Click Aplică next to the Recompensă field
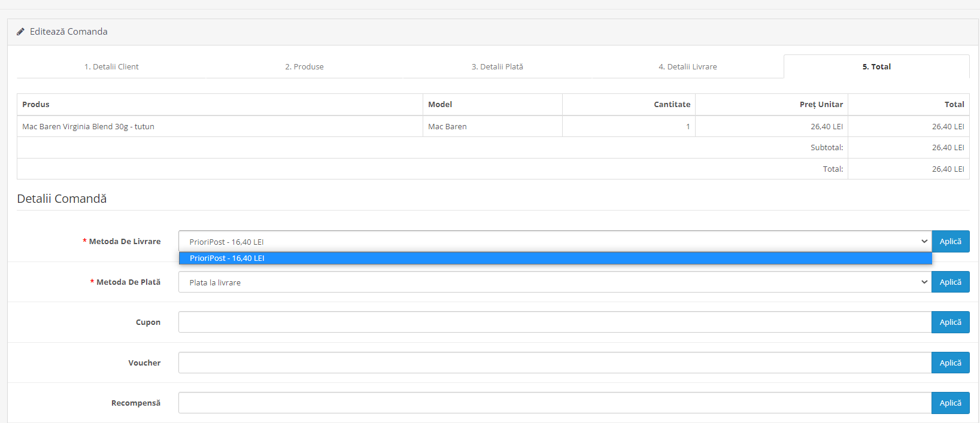This screenshot has width=980, height=423. [950, 403]
